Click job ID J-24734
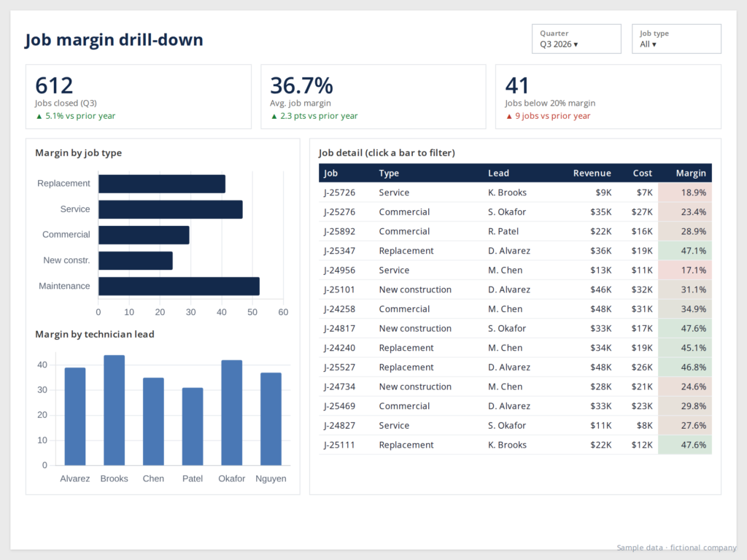 [340, 386]
